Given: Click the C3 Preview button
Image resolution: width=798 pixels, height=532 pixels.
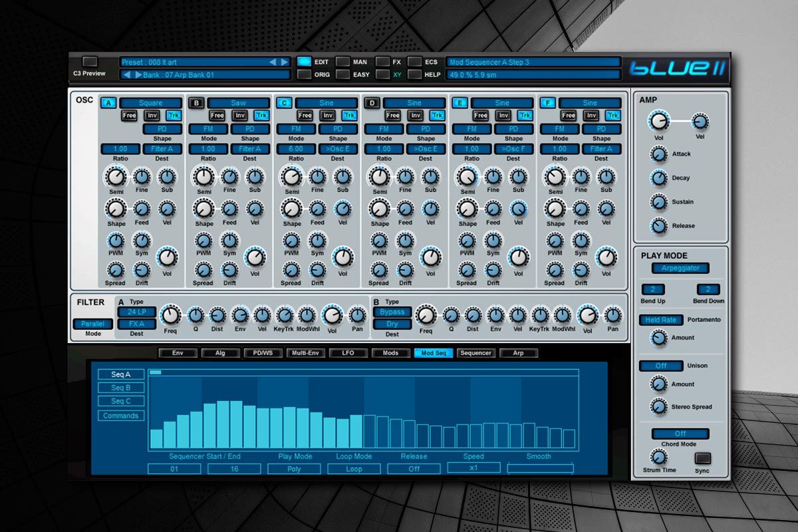Looking at the screenshot, I should (x=90, y=62).
